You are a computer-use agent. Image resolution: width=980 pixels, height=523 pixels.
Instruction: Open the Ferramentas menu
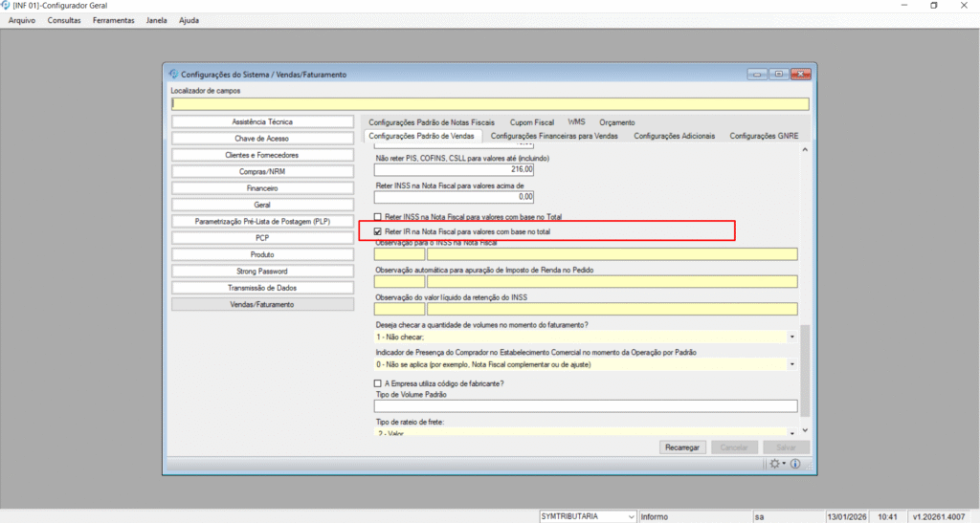[x=114, y=20]
